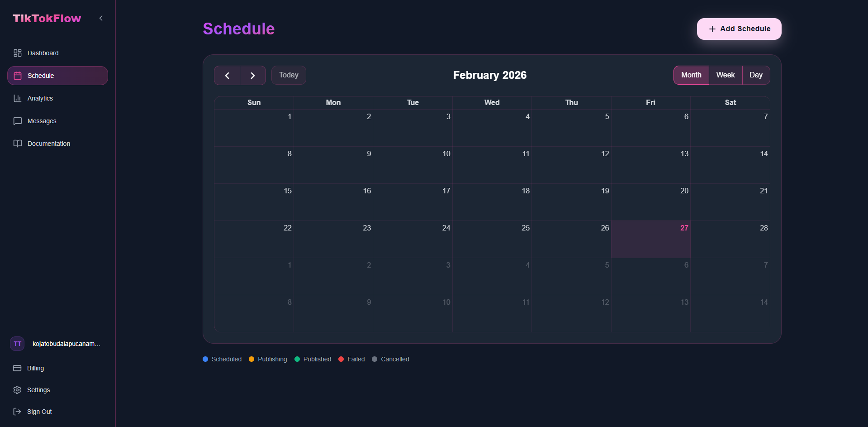The width and height of the screenshot is (868, 427).
Task: Click the Add Schedule button
Action: tap(739, 29)
